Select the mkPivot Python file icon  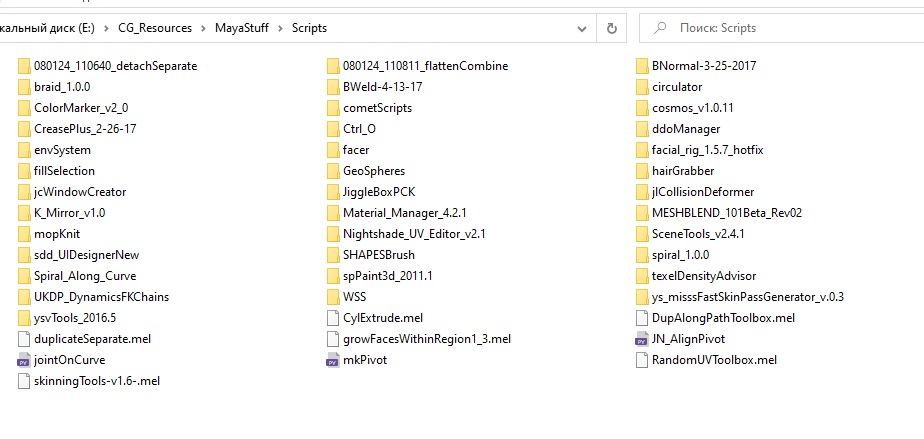coord(332,360)
